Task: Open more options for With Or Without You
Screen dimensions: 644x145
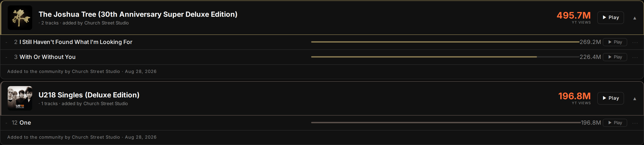Action: pos(635,57)
